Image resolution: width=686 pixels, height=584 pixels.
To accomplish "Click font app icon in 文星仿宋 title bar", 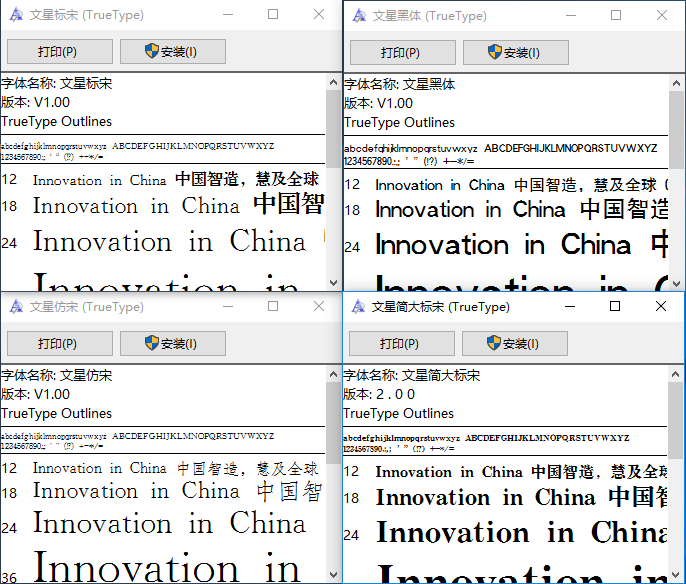I will tap(16, 307).
